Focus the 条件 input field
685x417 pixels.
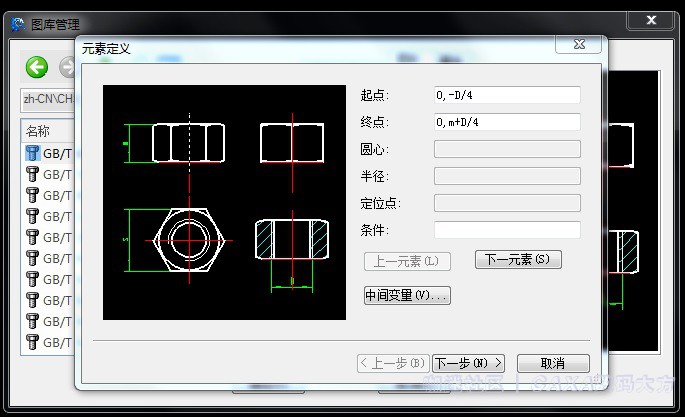click(507, 230)
